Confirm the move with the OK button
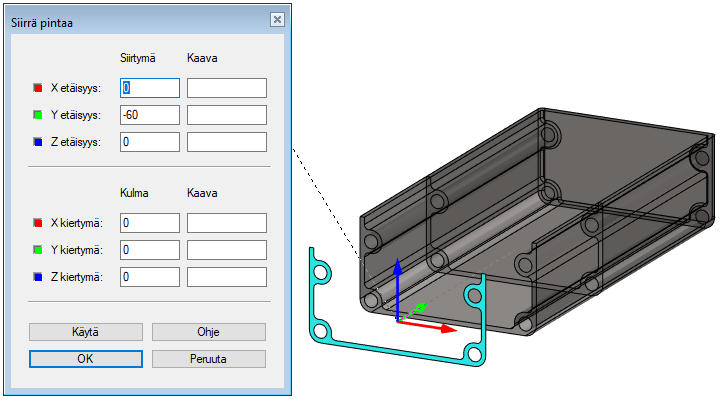The height and width of the screenshot is (401, 720). (85, 359)
